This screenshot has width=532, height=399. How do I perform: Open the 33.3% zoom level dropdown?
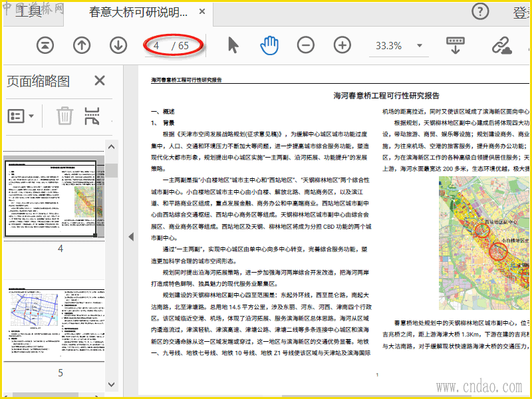(420, 46)
